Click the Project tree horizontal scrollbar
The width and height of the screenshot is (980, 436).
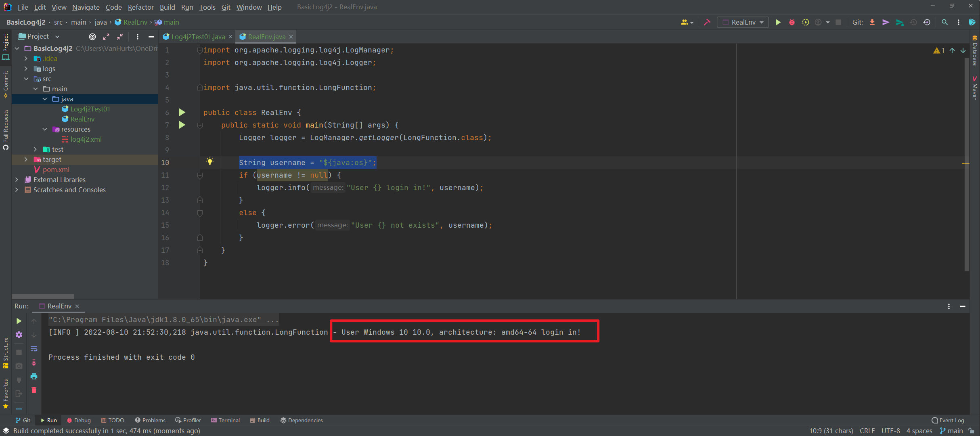(43, 296)
